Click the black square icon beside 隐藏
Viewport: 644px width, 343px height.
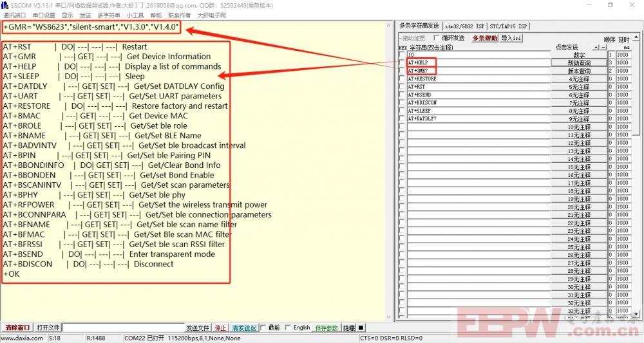click(x=361, y=328)
